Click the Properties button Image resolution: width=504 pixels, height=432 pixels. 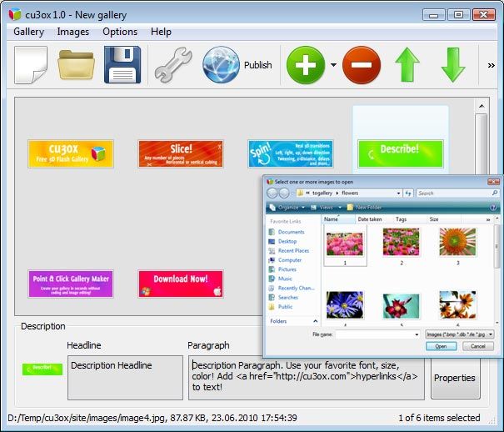(x=455, y=378)
